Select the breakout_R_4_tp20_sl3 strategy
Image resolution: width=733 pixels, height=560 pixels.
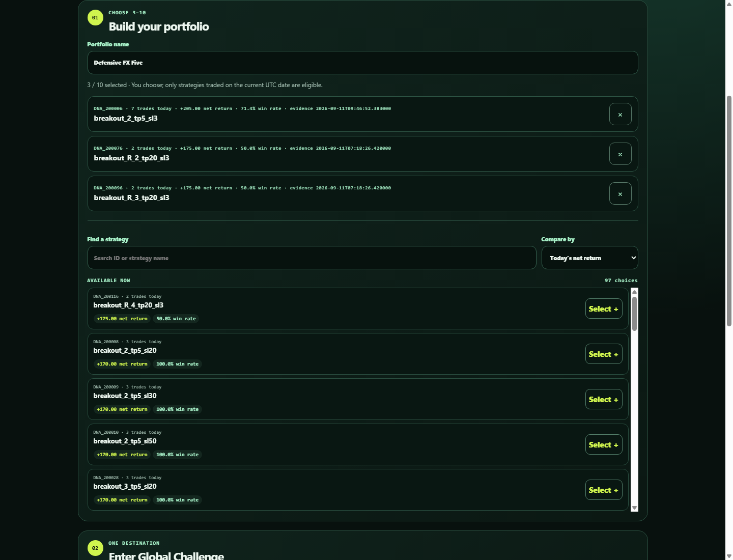point(604,309)
